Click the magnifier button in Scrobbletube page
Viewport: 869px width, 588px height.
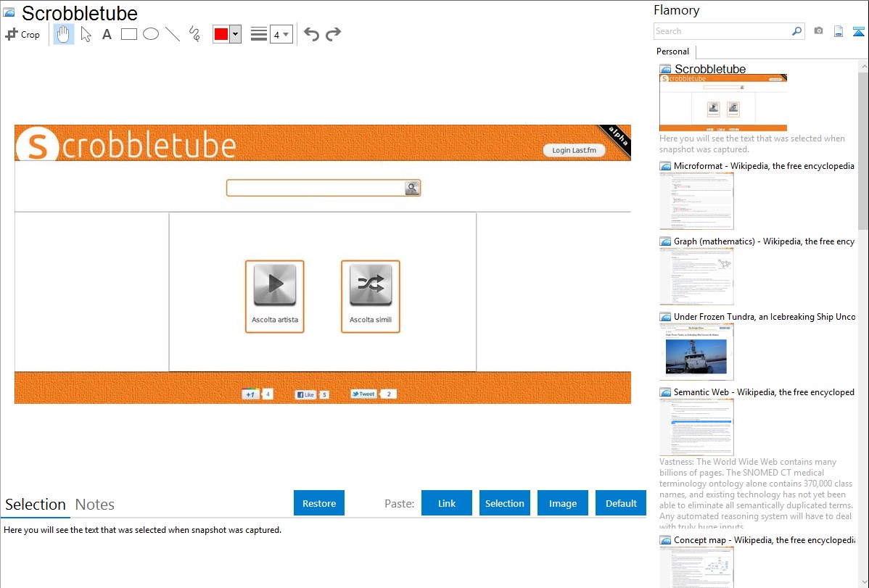pos(412,189)
